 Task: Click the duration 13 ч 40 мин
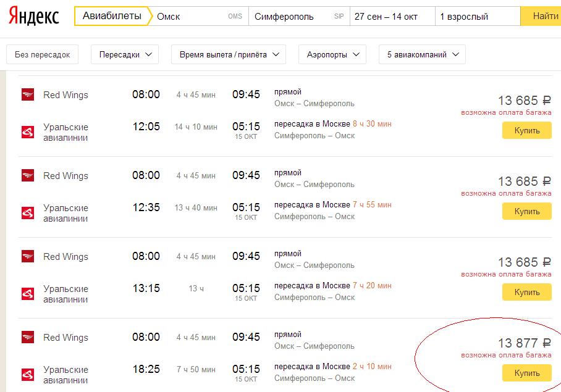pos(196,207)
